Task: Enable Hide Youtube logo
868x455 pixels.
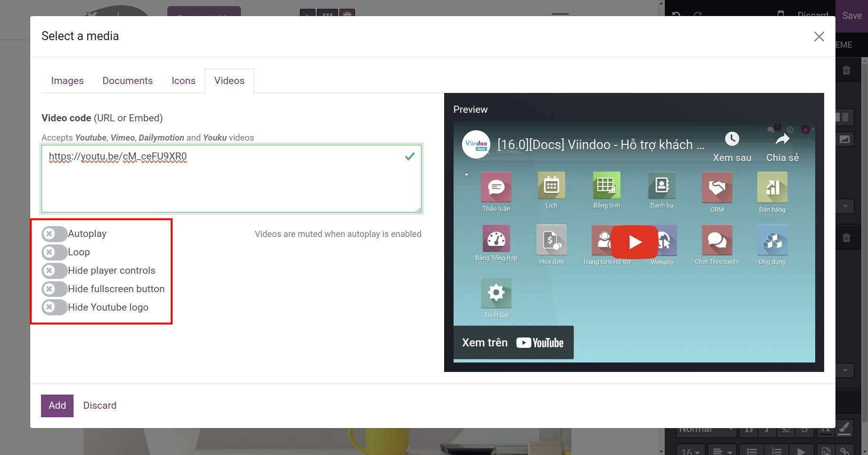Action: (x=54, y=307)
